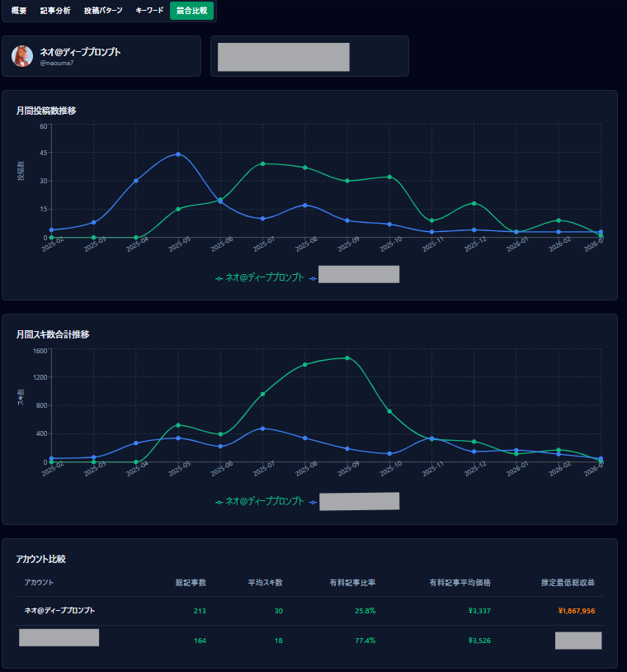Select the active 競合比較 tab

[191, 11]
